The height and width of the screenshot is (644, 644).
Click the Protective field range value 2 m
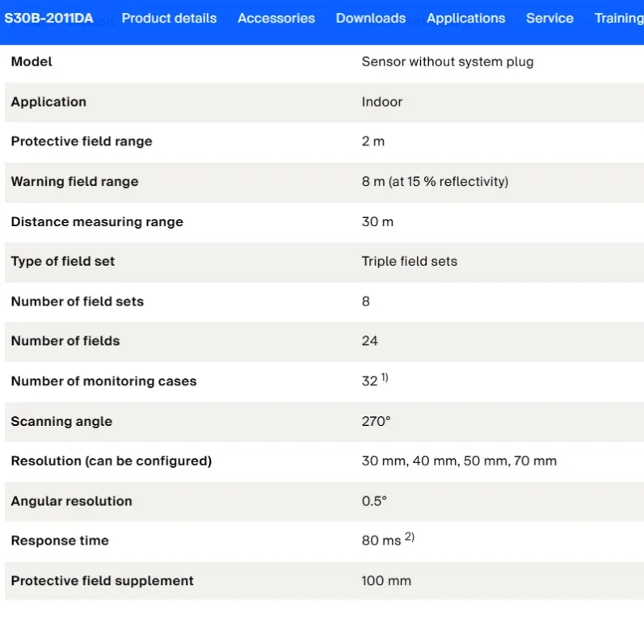tap(373, 141)
